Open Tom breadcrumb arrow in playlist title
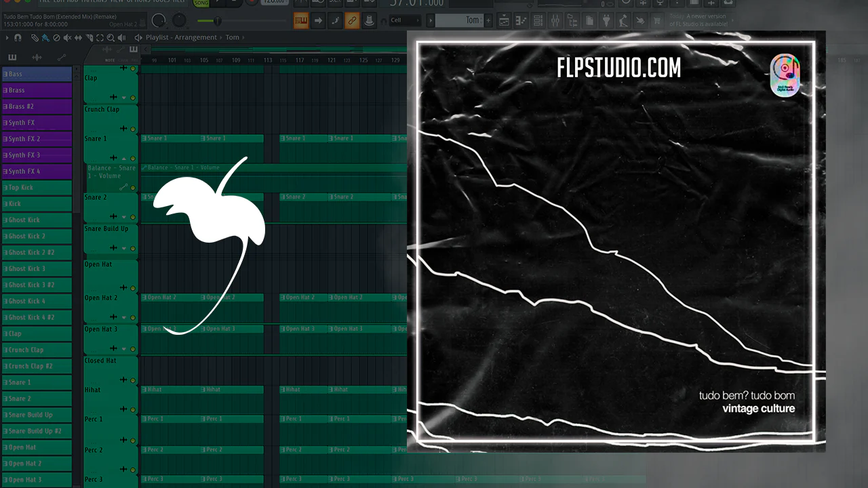Screen dimensions: 868x488 pyautogui.click(x=245, y=38)
